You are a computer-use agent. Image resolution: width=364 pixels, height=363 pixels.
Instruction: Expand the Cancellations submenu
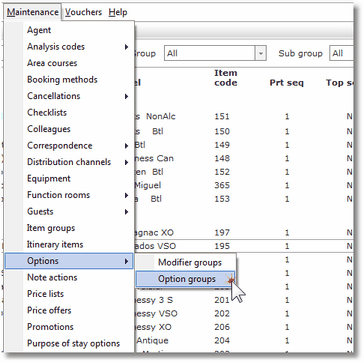69,96
